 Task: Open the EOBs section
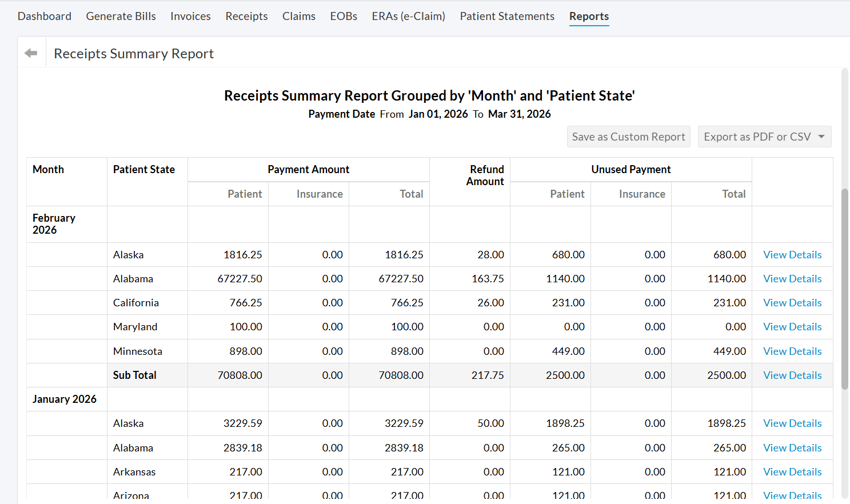click(344, 16)
